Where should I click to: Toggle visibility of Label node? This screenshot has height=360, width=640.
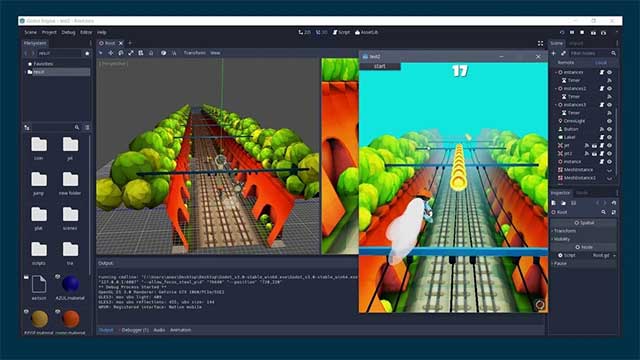(x=609, y=137)
